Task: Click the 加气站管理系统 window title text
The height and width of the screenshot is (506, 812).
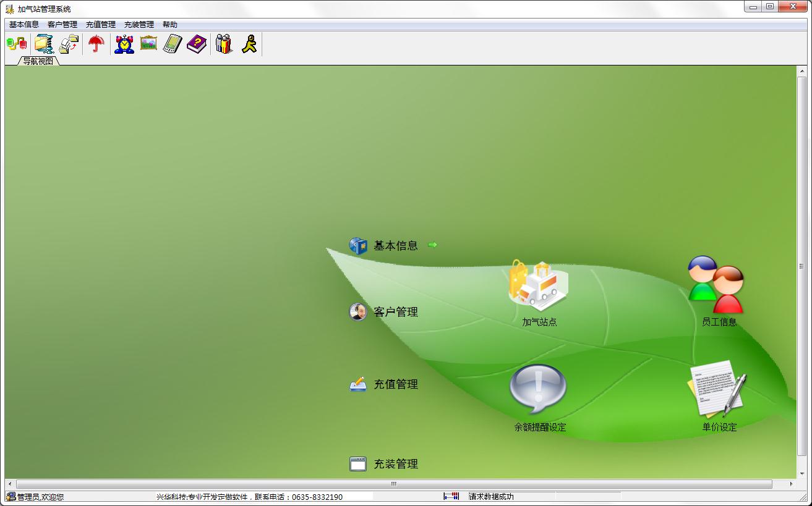Action: (44, 9)
